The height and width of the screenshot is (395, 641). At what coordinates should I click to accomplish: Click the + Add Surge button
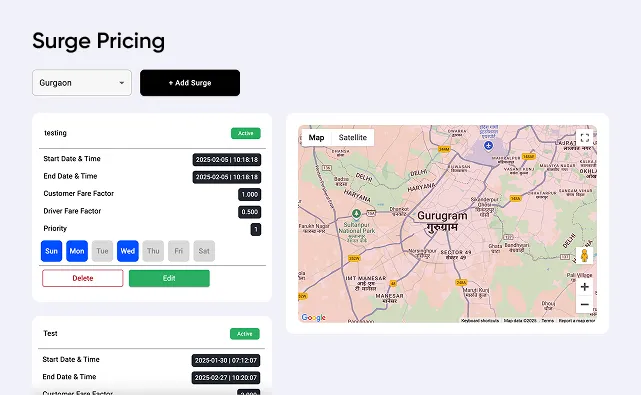click(190, 83)
